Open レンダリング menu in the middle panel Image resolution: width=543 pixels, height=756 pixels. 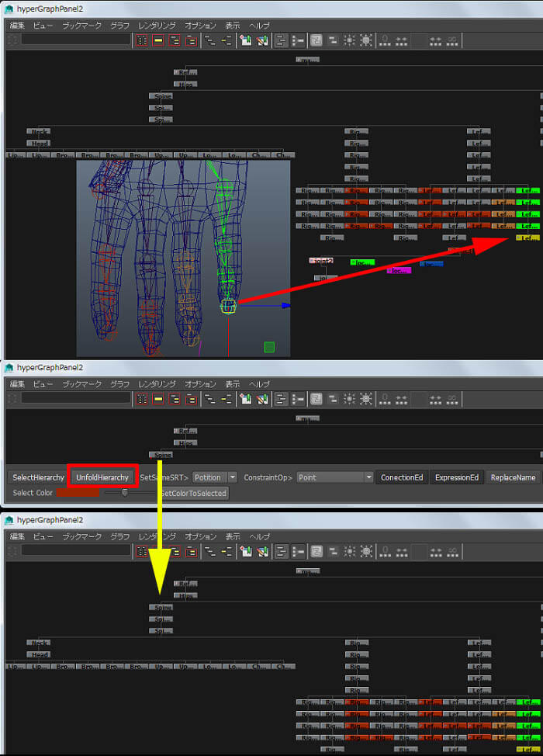(157, 384)
